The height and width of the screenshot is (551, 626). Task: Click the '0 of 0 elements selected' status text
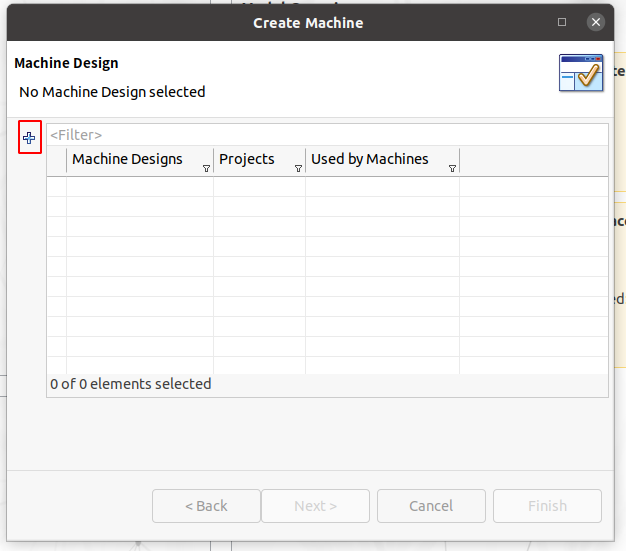click(131, 384)
